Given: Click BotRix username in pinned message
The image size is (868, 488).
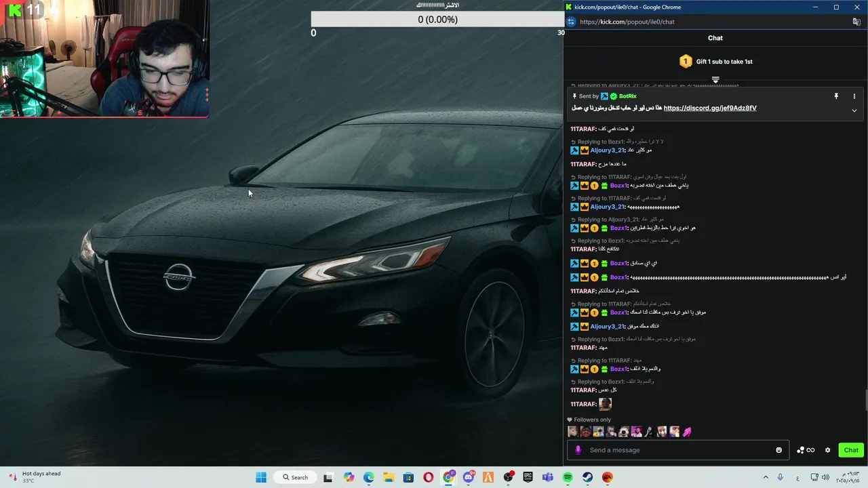Looking at the screenshot, I should pyautogui.click(x=627, y=96).
